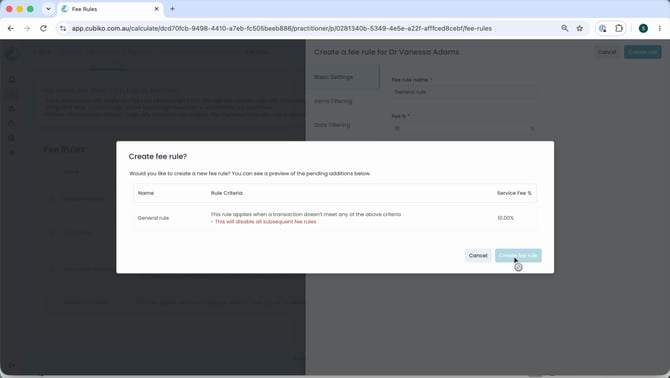Open the page zoom magnifier icon
The height and width of the screenshot is (378, 670).
click(x=564, y=28)
